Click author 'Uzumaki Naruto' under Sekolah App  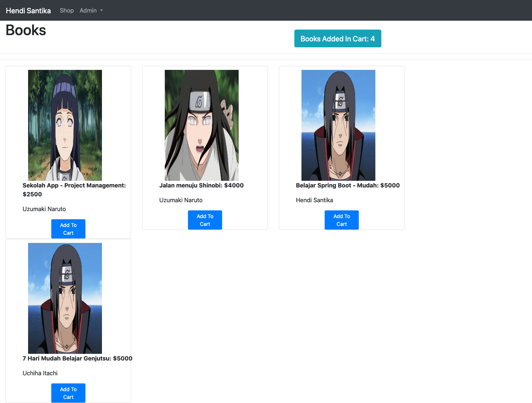[44, 209]
